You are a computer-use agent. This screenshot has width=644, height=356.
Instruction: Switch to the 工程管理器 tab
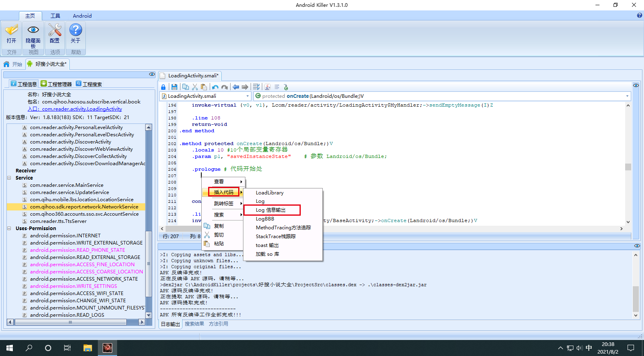57,84
